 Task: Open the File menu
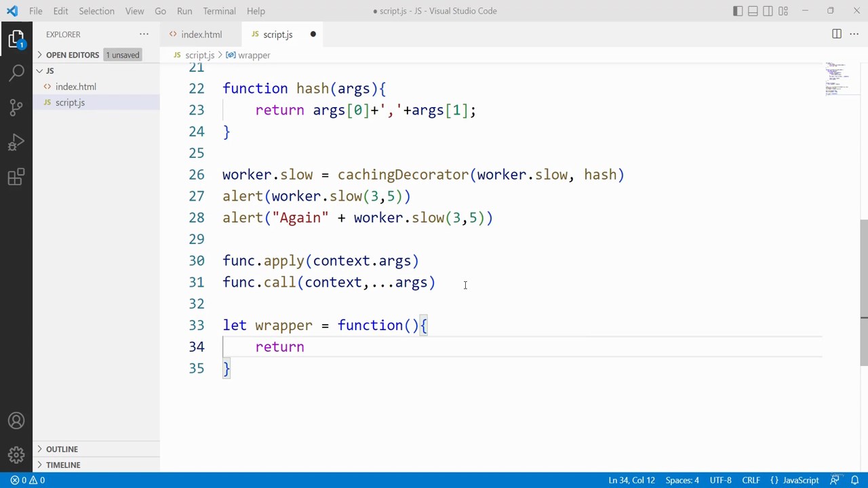click(36, 11)
